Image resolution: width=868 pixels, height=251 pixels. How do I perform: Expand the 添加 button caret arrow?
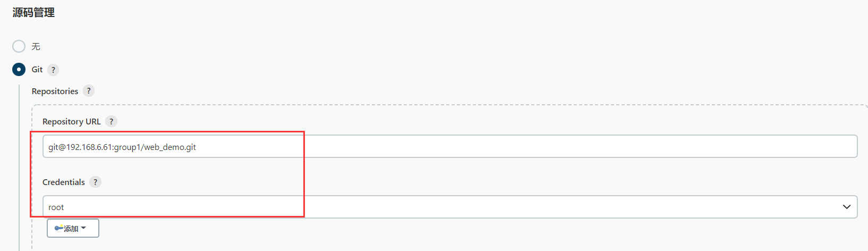pos(83,228)
